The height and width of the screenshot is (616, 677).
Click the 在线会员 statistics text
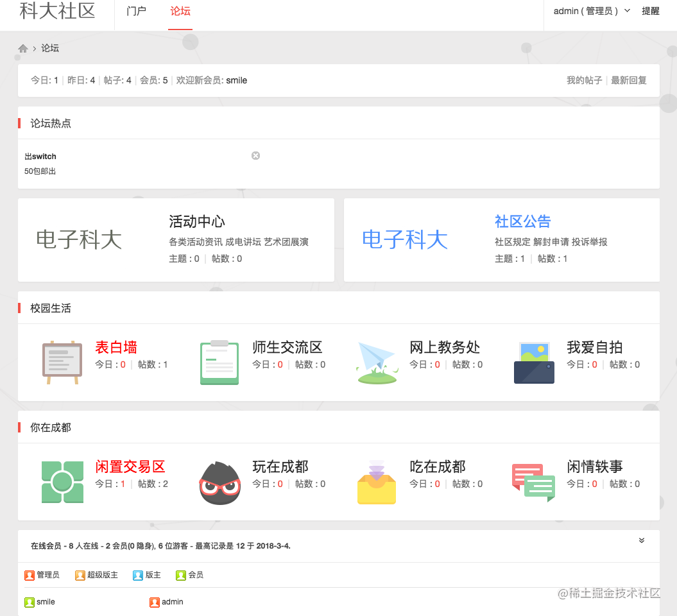(x=160, y=546)
